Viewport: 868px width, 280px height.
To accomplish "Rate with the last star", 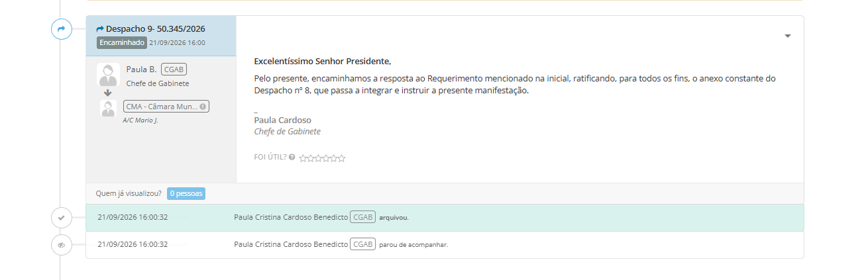I will [342, 158].
